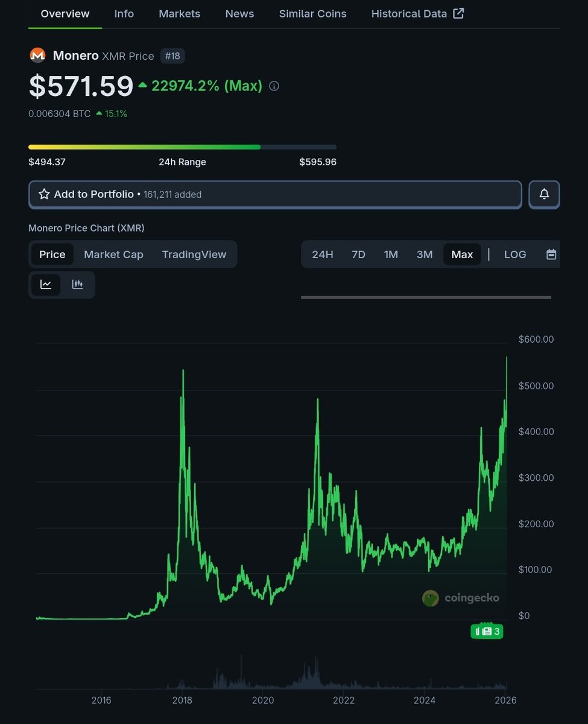The width and height of the screenshot is (588, 724).
Task: Click the 0.006304 BTC value
Action: 60,113
